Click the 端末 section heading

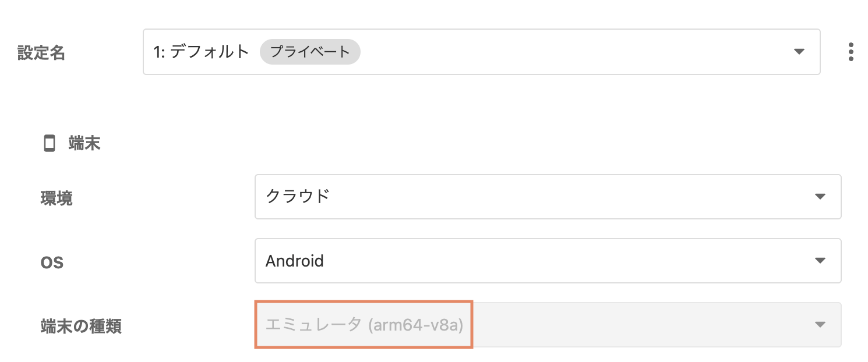(x=84, y=143)
